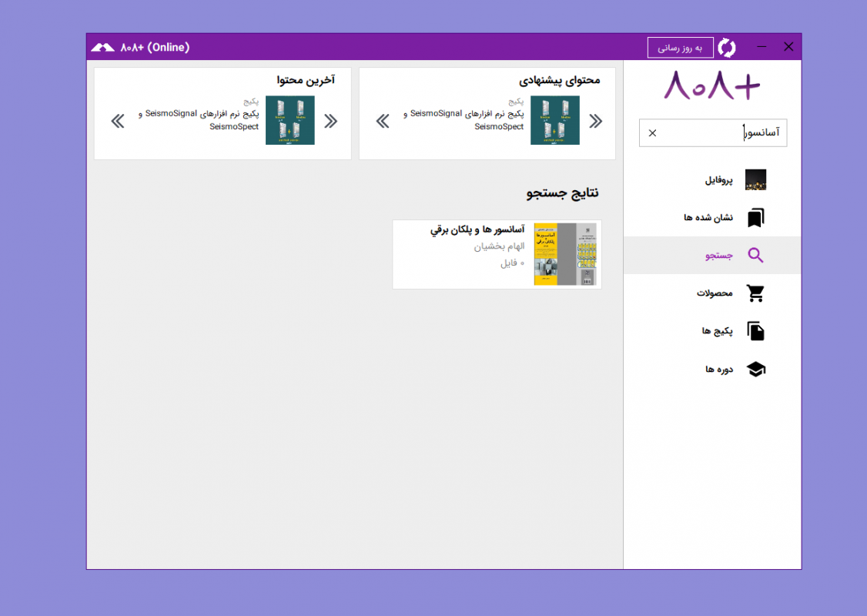This screenshot has width=867, height=616.
Task: Click the به روز رسانی update button
Action: [680, 48]
